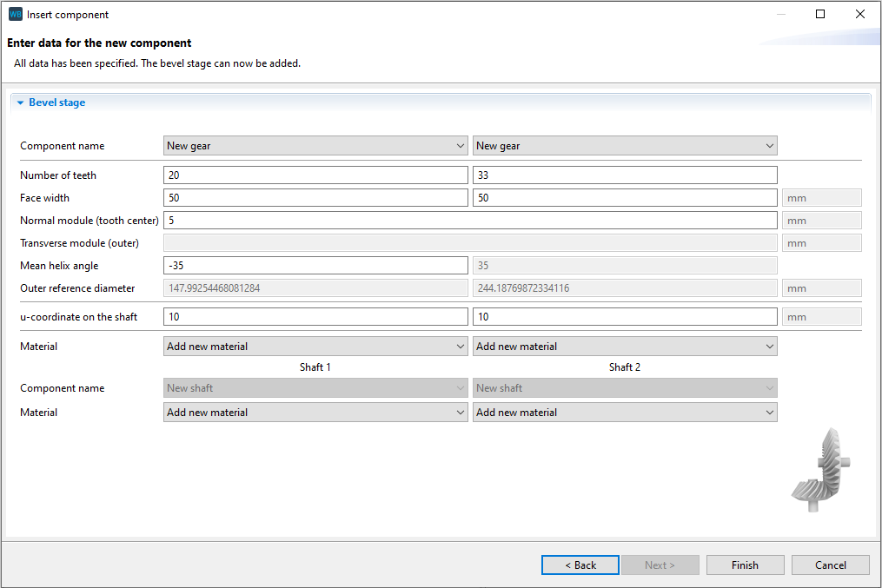Screen dimensions: 882x588
Task: Click the second gear Face width field
Action: (625, 198)
